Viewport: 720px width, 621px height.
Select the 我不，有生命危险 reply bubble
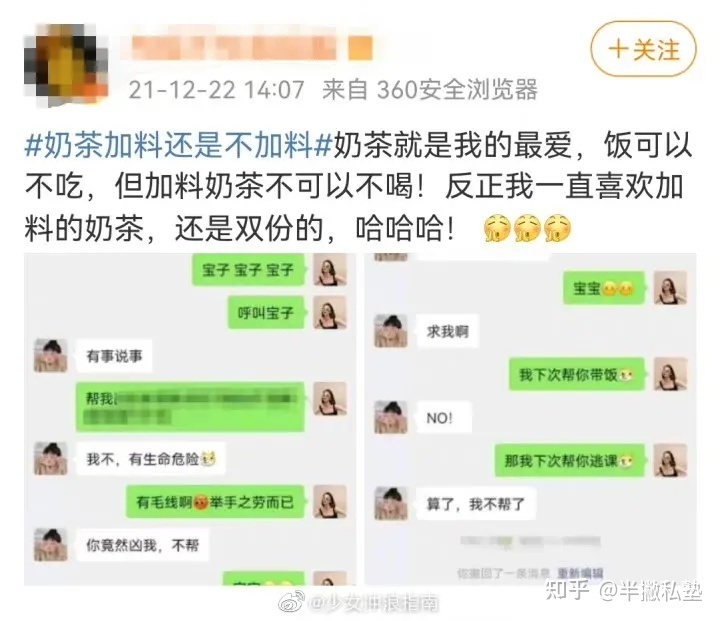click(150, 458)
